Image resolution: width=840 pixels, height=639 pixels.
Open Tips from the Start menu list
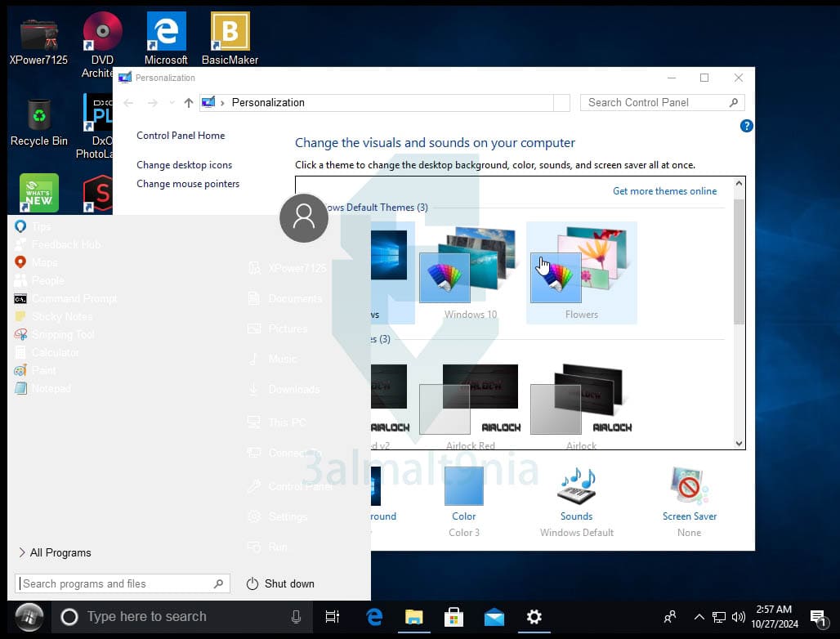tap(34, 226)
